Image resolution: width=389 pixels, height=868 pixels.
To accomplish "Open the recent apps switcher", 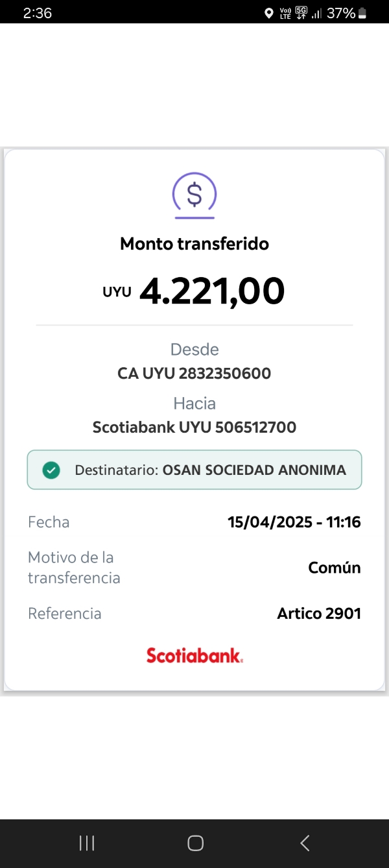I will (87, 843).
